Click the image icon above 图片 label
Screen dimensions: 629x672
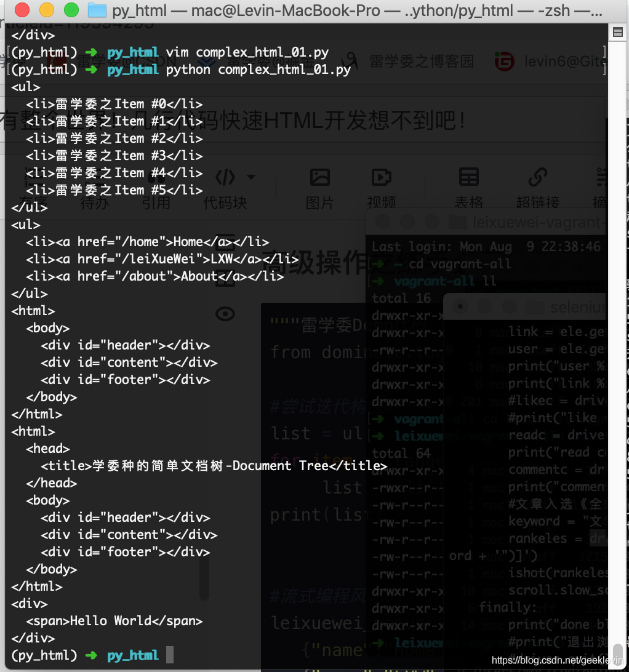[320, 177]
